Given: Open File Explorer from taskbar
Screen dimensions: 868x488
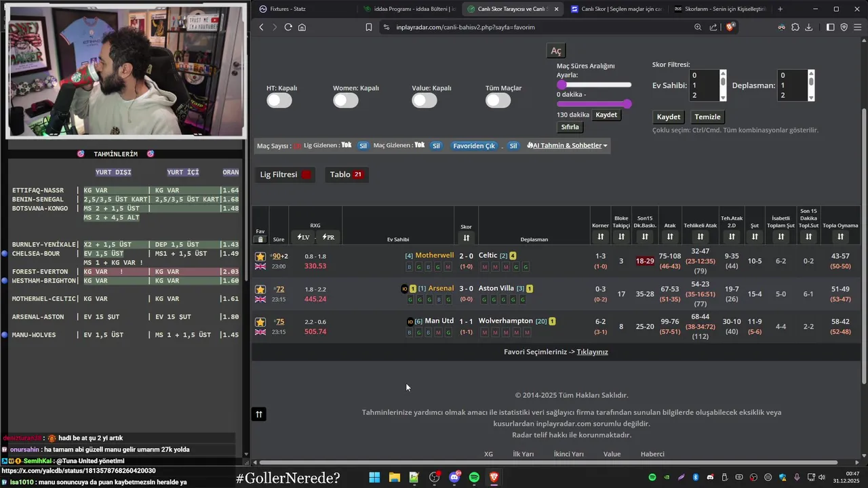Looking at the screenshot, I should click(394, 477).
